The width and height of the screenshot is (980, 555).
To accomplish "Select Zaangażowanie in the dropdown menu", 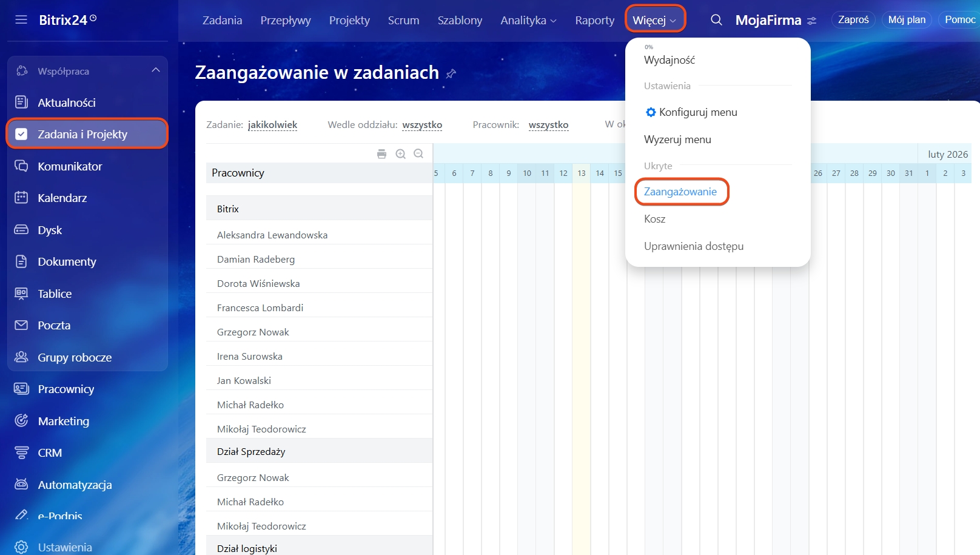I will (680, 192).
